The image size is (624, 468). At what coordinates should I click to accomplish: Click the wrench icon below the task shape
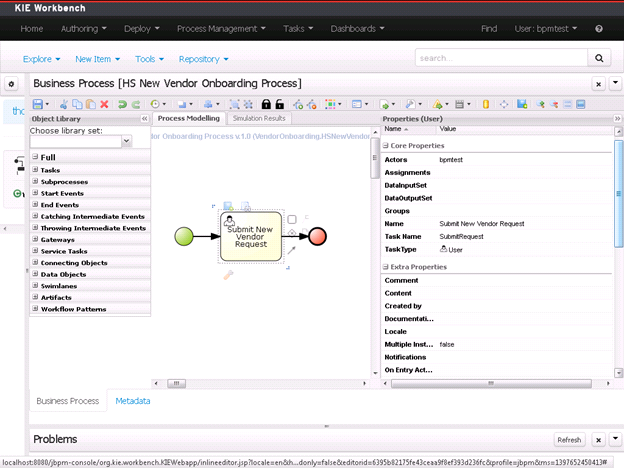228,275
